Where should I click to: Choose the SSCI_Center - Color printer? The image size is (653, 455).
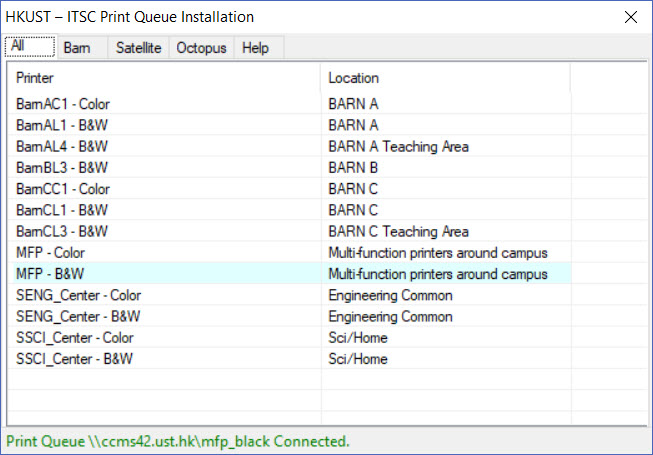click(x=75, y=337)
